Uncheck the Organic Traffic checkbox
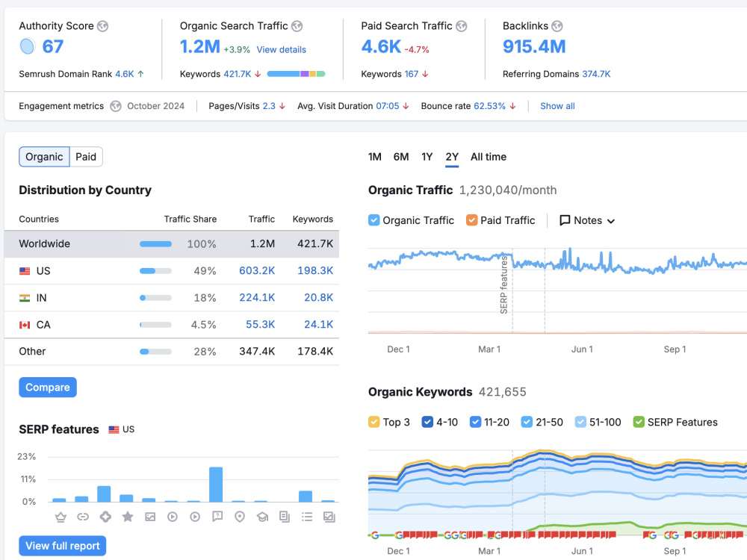747x560 pixels. tap(374, 220)
